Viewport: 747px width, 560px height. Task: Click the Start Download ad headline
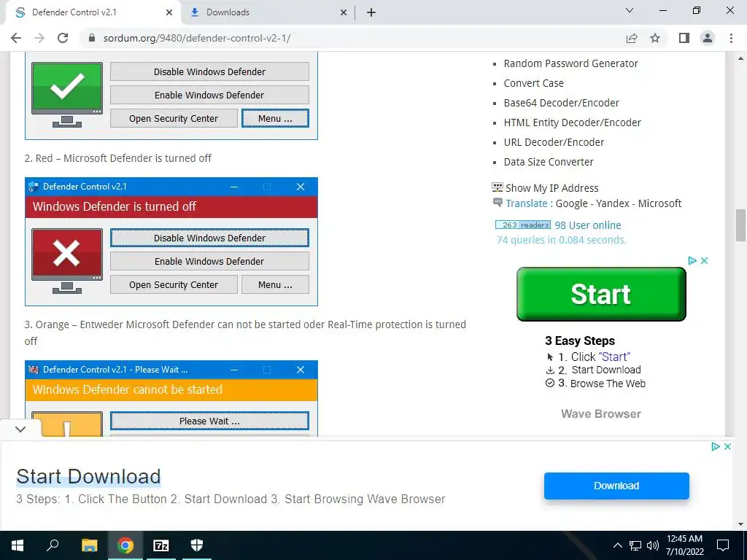coord(88,477)
